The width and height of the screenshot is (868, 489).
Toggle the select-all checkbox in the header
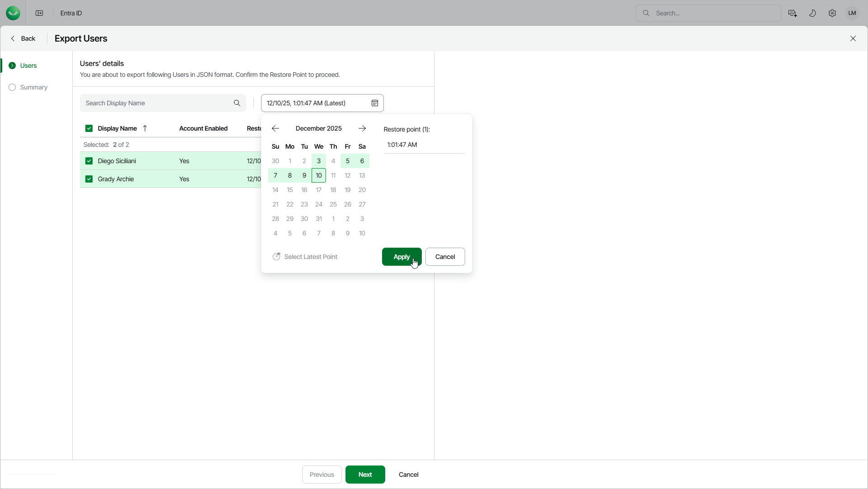click(x=89, y=128)
